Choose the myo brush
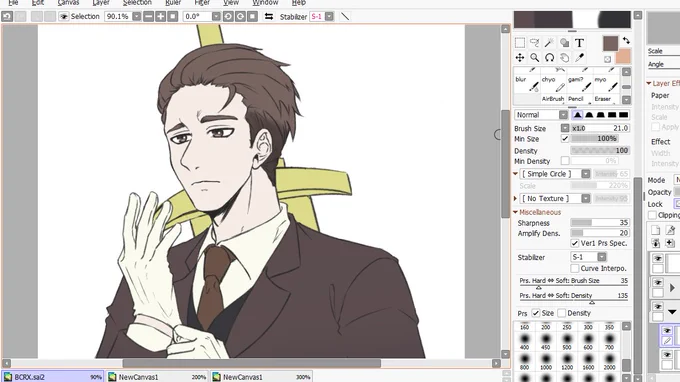 (606, 83)
